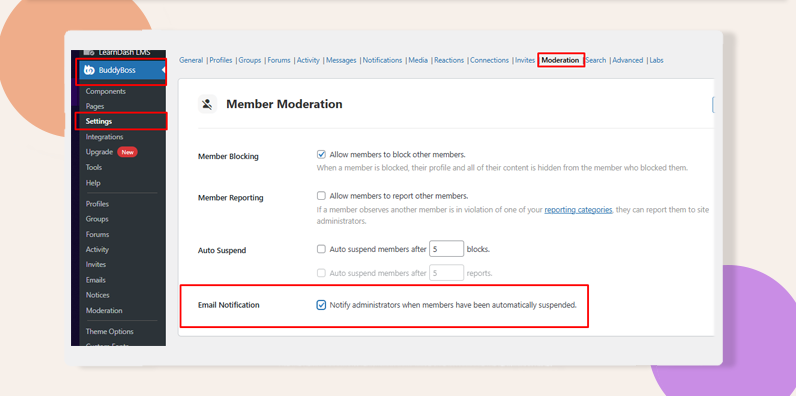This screenshot has height=396, width=796.
Task: Go to the Labs tab
Action: 656,60
